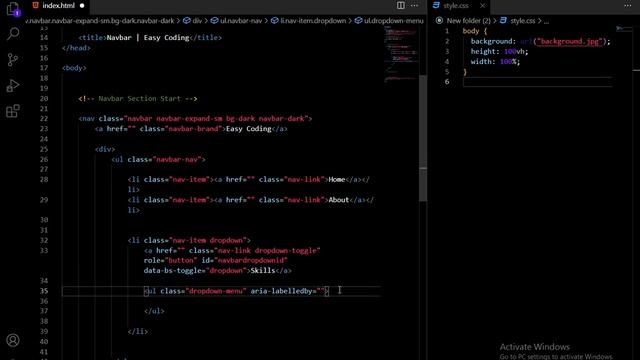Open the New folder (2) breadcrumb
640x360 pixels.
point(463,20)
